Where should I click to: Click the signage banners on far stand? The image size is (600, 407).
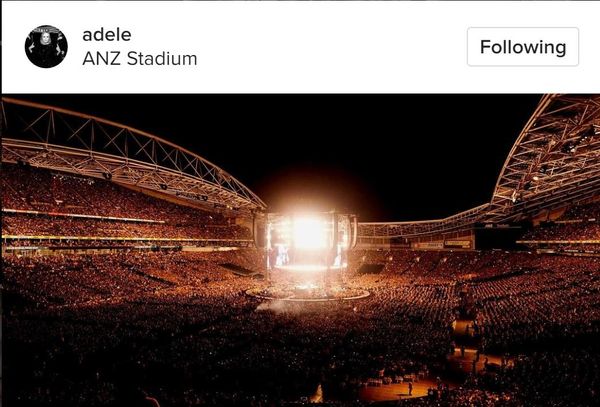(444, 244)
